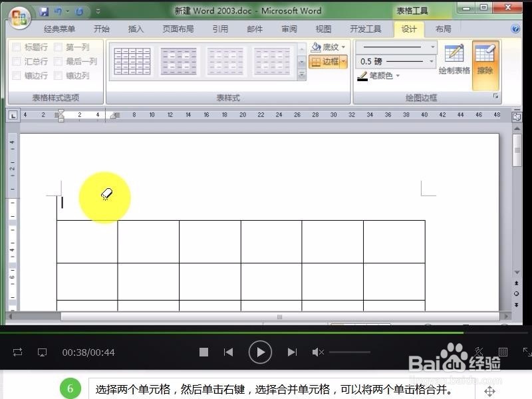The height and width of the screenshot is (399, 532).
Task: Toggle the ruler view icon above scrollbar
Action: [x=517, y=116]
